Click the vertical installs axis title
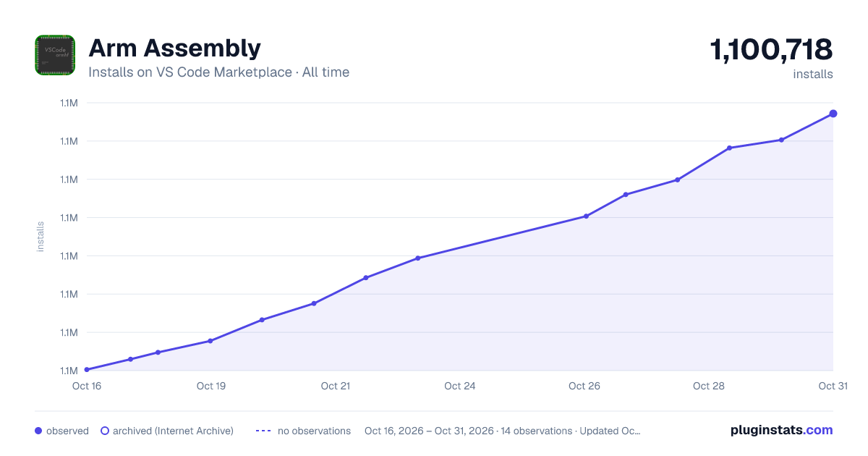 pyautogui.click(x=41, y=237)
